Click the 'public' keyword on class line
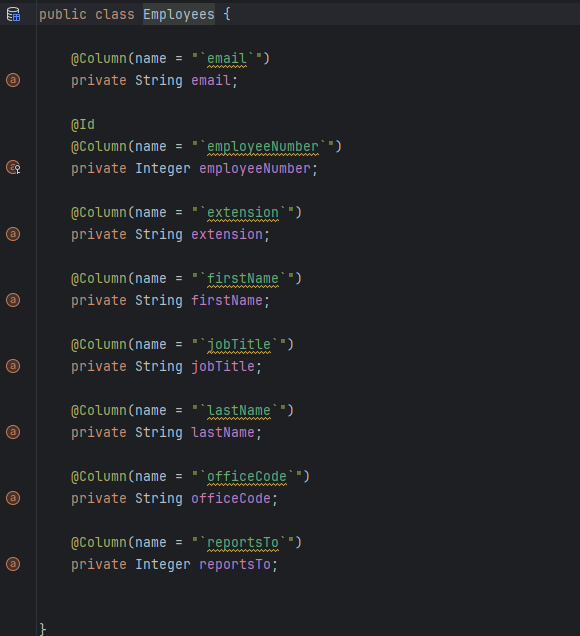 click(x=63, y=15)
